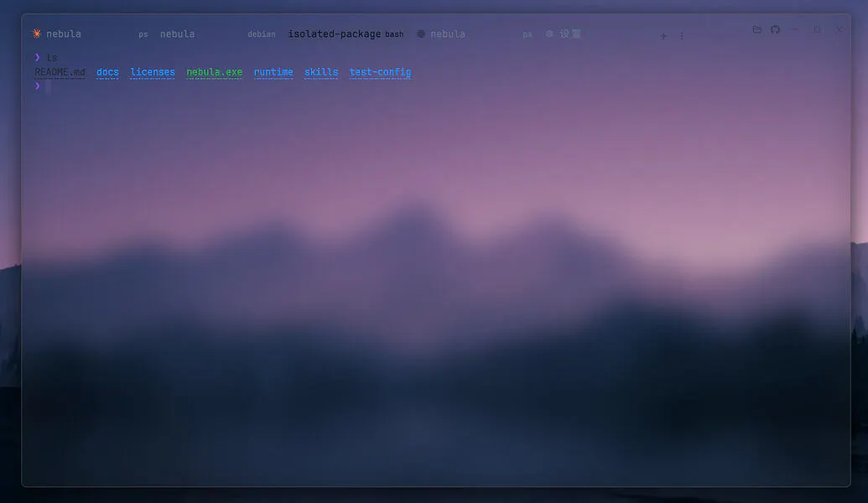Click the gear icon beside 设置
868x503 pixels.
point(549,34)
